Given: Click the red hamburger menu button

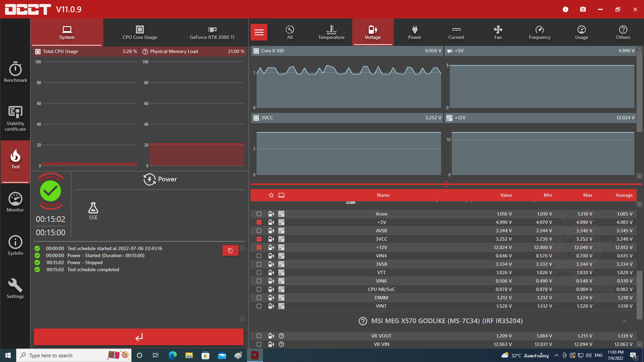Looking at the screenshot, I should point(259,32).
